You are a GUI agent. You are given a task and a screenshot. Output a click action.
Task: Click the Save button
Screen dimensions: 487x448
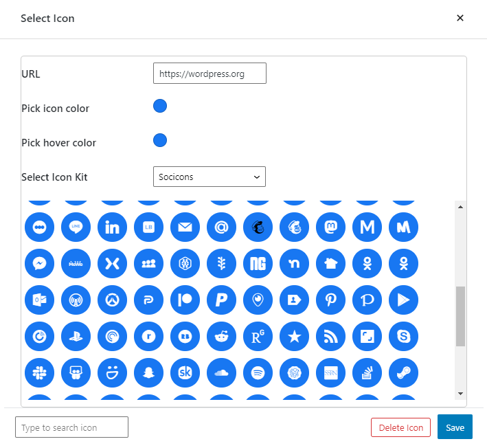pyautogui.click(x=455, y=427)
